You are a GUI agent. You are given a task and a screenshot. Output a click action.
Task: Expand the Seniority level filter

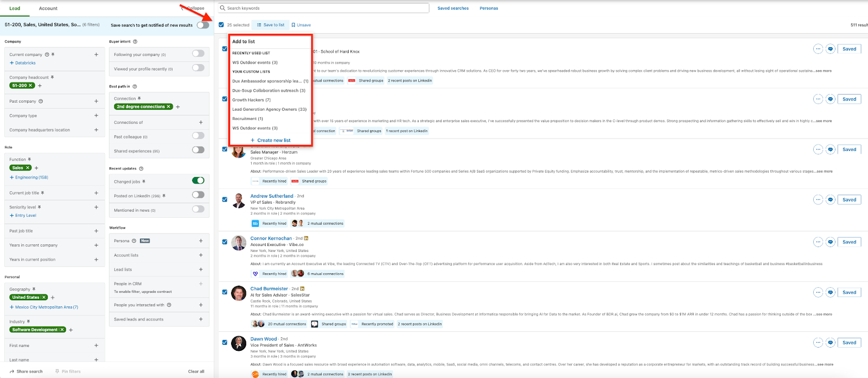[x=96, y=207]
